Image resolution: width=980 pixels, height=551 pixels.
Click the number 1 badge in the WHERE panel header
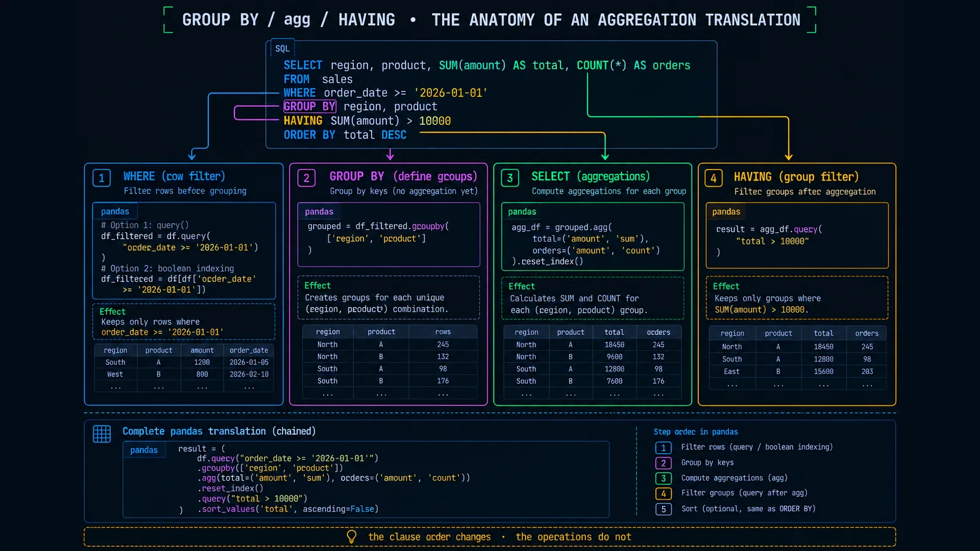[x=102, y=178]
